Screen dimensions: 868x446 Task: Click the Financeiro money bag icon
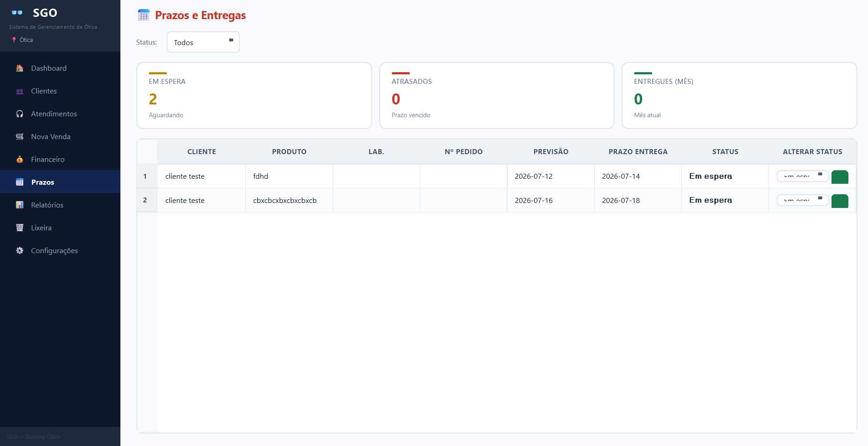click(x=20, y=159)
